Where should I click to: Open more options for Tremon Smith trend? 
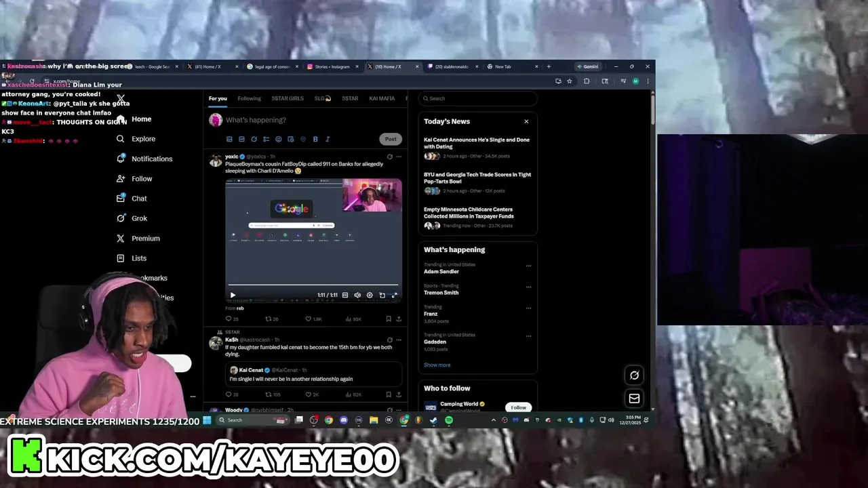tap(528, 287)
